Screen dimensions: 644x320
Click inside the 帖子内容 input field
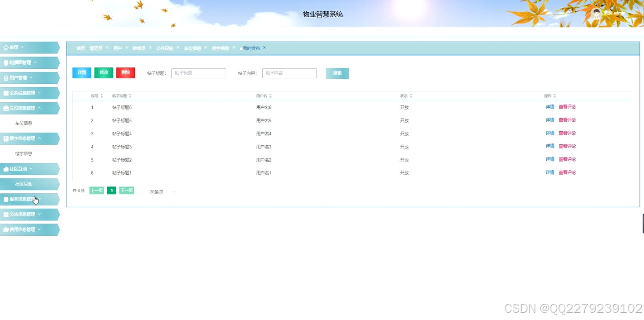click(289, 73)
